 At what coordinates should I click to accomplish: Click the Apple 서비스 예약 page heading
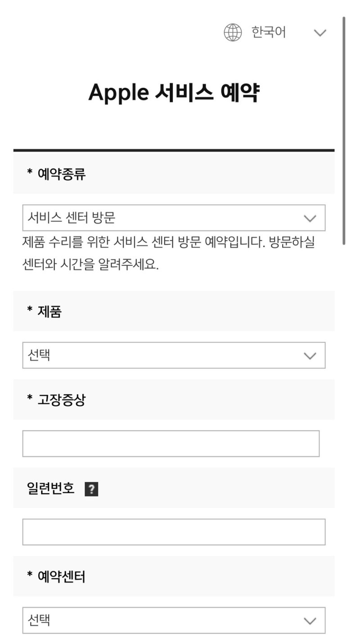point(174,93)
